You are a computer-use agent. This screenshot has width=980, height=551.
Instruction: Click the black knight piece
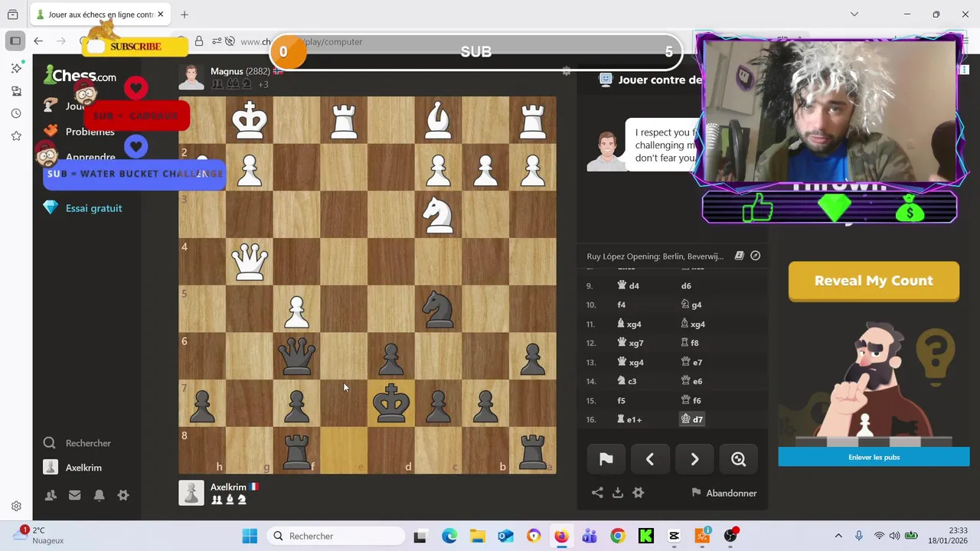(439, 309)
